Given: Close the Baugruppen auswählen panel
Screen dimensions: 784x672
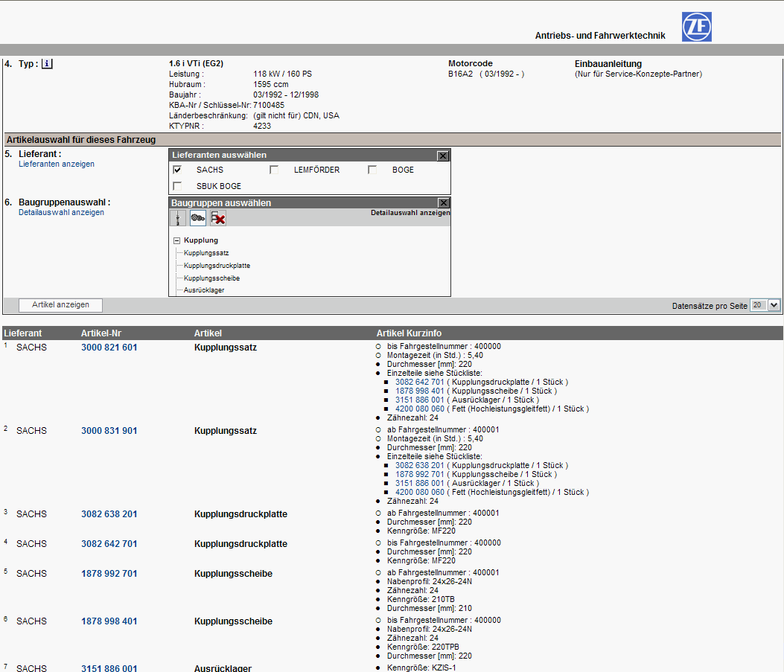Looking at the screenshot, I should click(444, 203).
